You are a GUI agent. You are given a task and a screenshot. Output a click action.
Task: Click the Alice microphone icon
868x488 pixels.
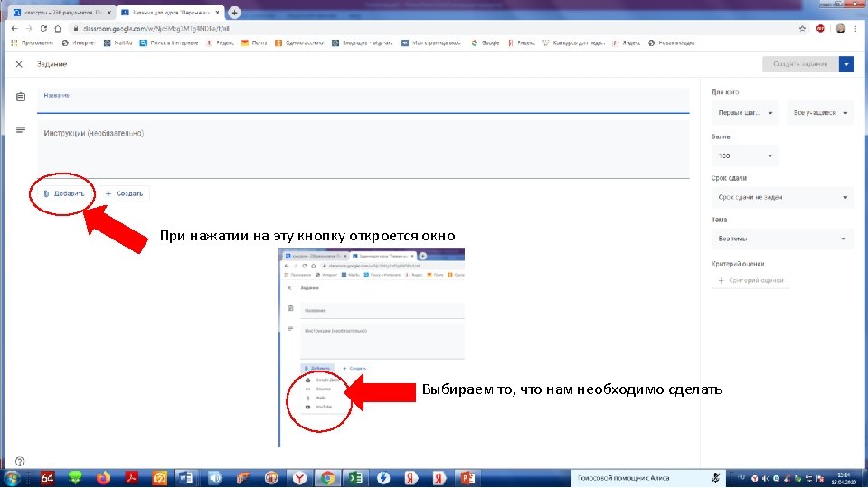point(716,478)
